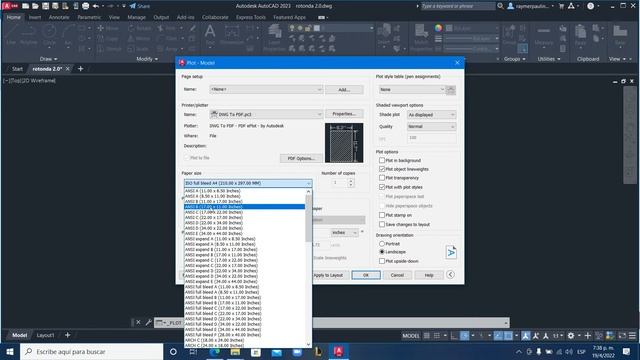Open the plot style table dropdown

[x=411, y=89]
